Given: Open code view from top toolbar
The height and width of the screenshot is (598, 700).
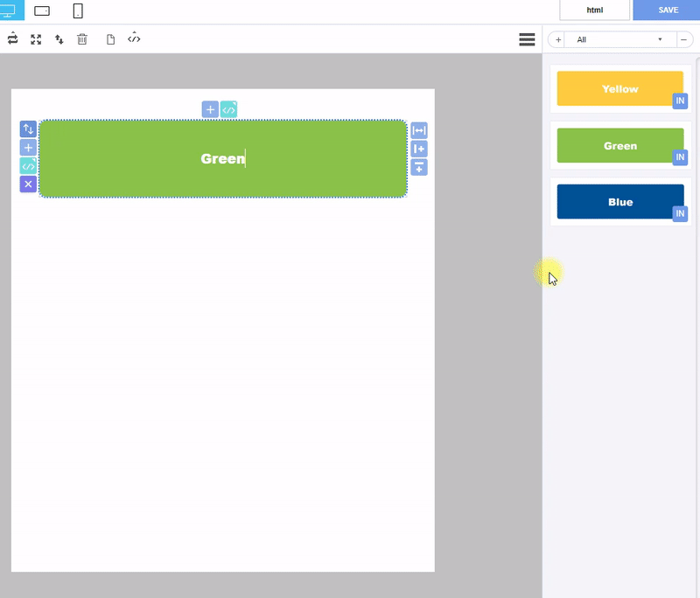Looking at the screenshot, I should coord(134,38).
